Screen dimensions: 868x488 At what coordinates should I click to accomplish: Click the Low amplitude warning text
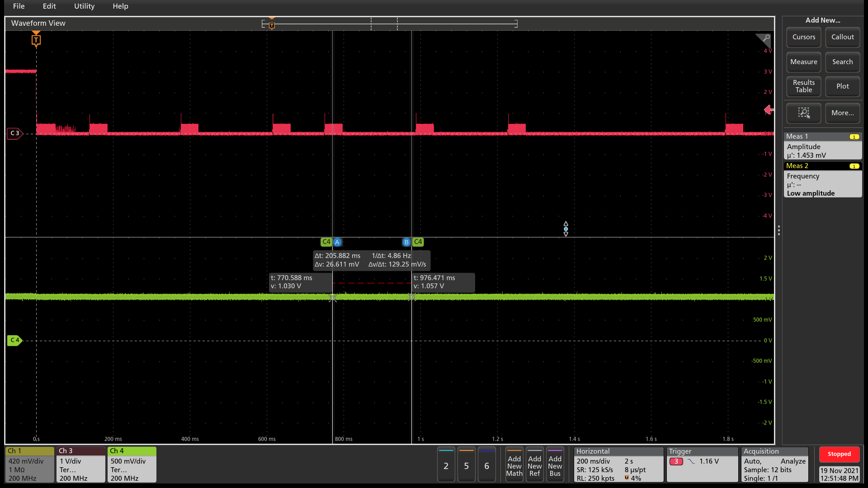click(811, 193)
